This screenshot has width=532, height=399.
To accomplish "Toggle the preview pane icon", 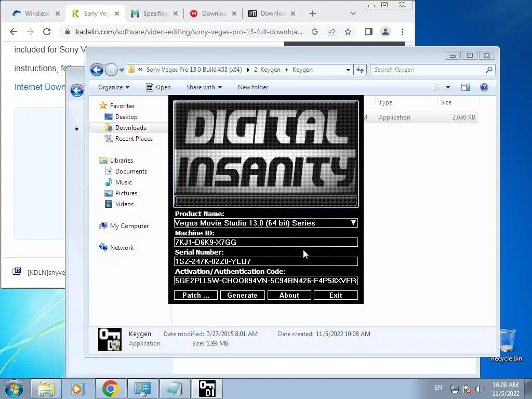I will point(465,87).
